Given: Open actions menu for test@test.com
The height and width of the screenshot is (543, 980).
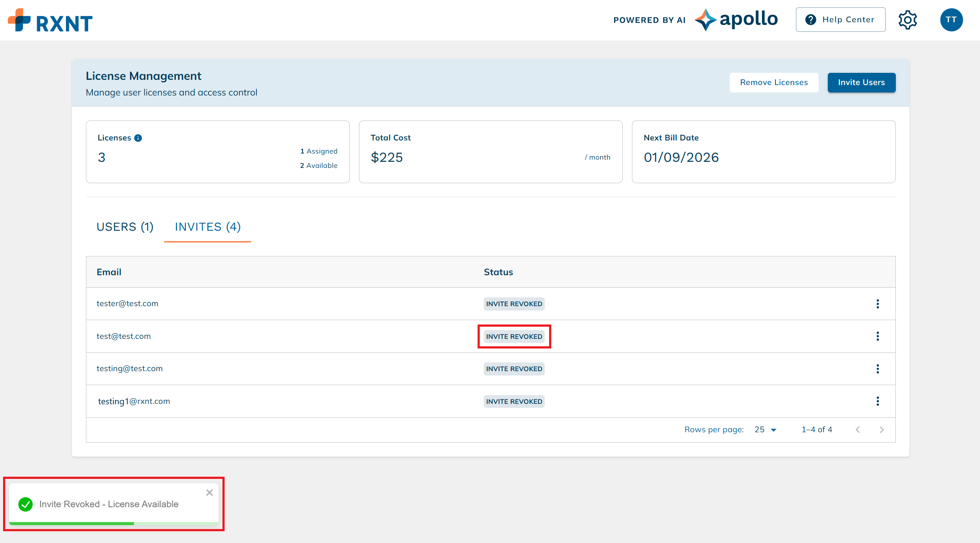Looking at the screenshot, I should point(878,336).
